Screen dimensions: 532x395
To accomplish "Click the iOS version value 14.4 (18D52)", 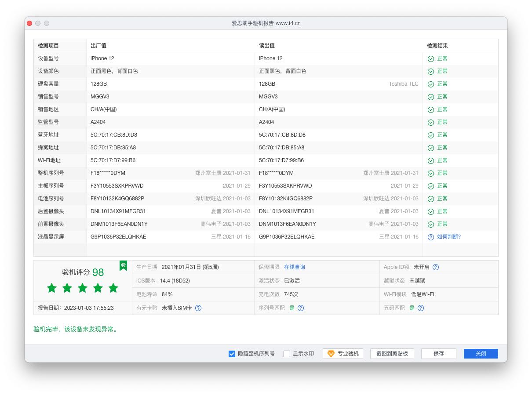I will (x=175, y=281).
